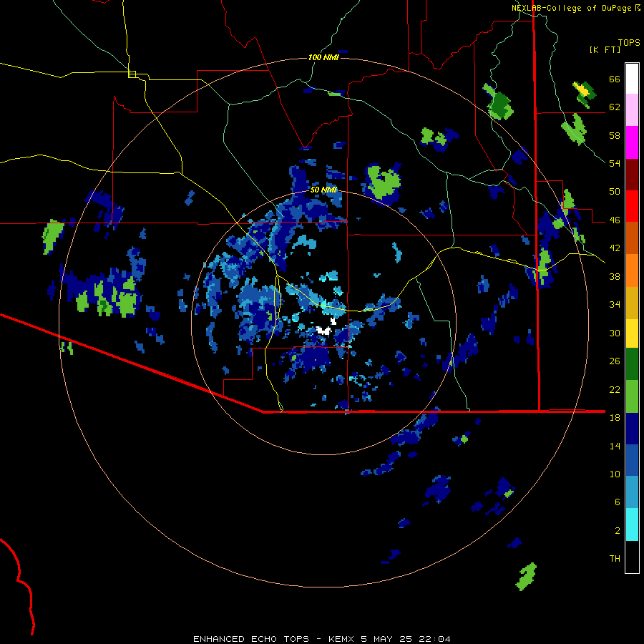
Task: Click the "38" legend value
Action: [615, 276]
